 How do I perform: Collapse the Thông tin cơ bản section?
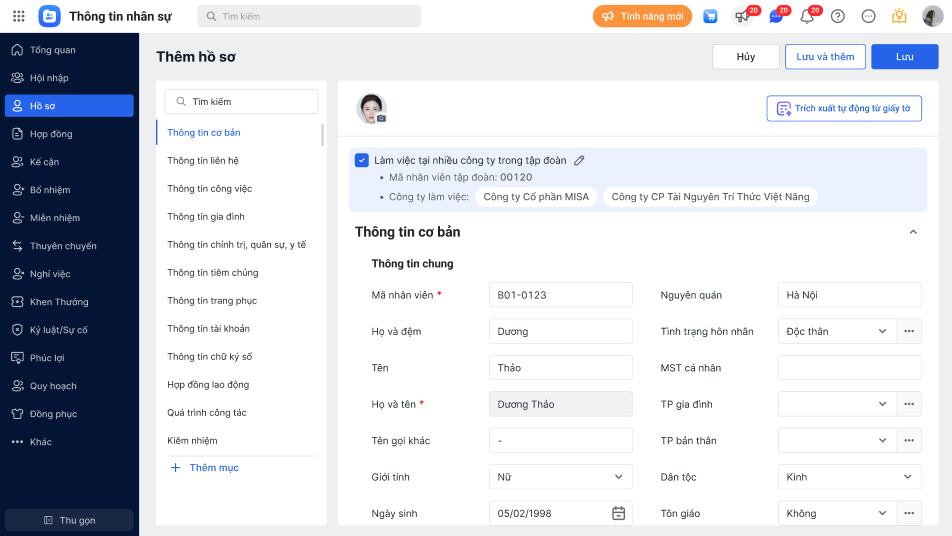tap(912, 232)
